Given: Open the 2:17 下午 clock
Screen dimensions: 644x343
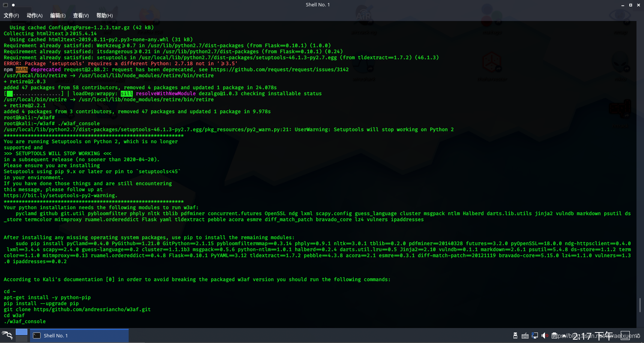Looking at the screenshot, I should (x=593, y=336).
